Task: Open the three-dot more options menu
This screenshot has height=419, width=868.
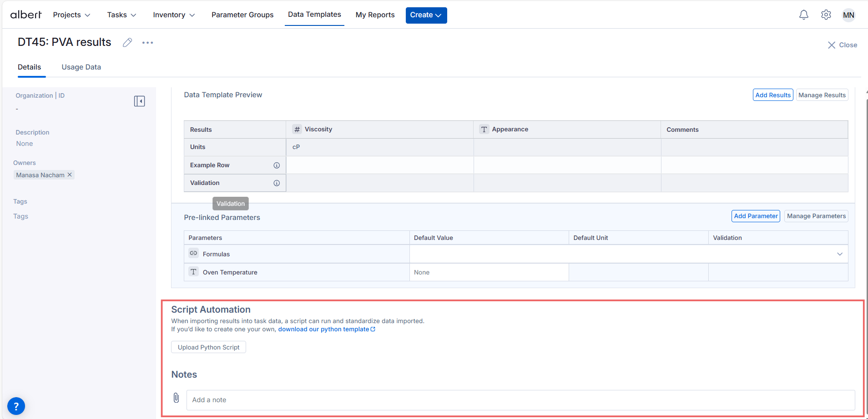Action: [x=147, y=43]
